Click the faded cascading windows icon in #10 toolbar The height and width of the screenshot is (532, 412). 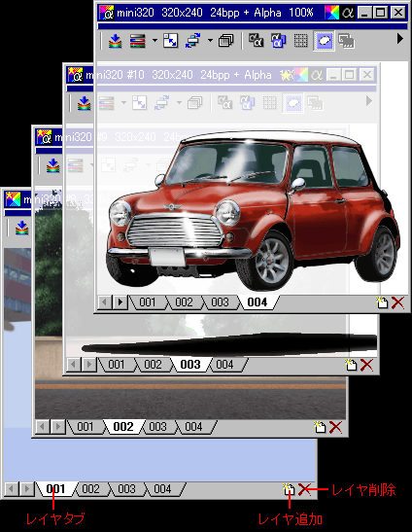[195, 103]
